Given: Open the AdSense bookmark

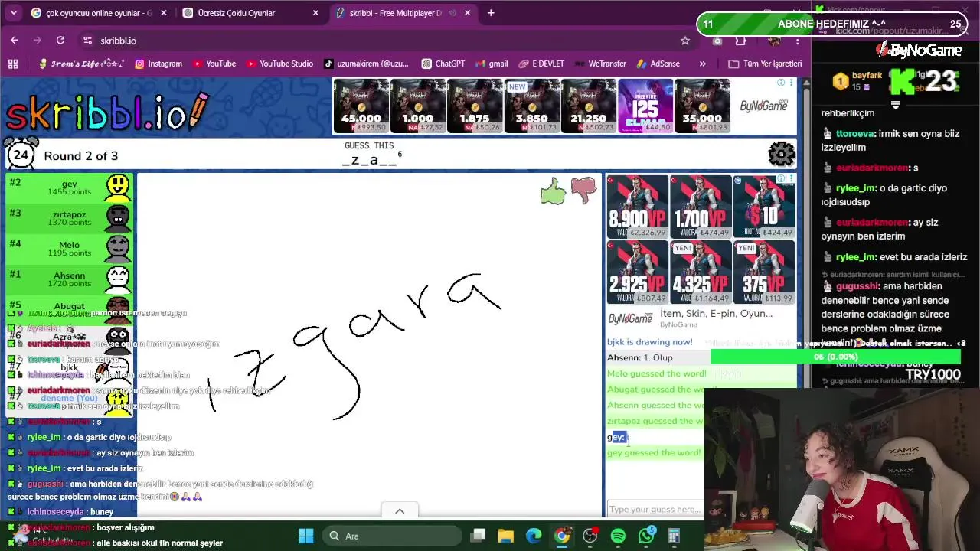Looking at the screenshot, I should pyautogui.click(x=658, y=64).
